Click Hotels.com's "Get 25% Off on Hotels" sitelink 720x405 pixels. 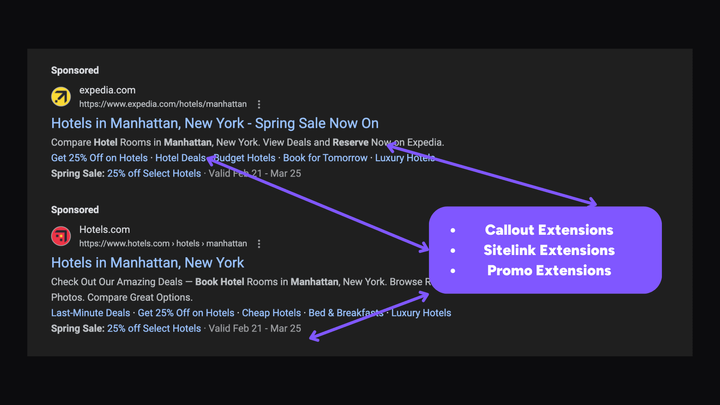(x=186, y=313)
